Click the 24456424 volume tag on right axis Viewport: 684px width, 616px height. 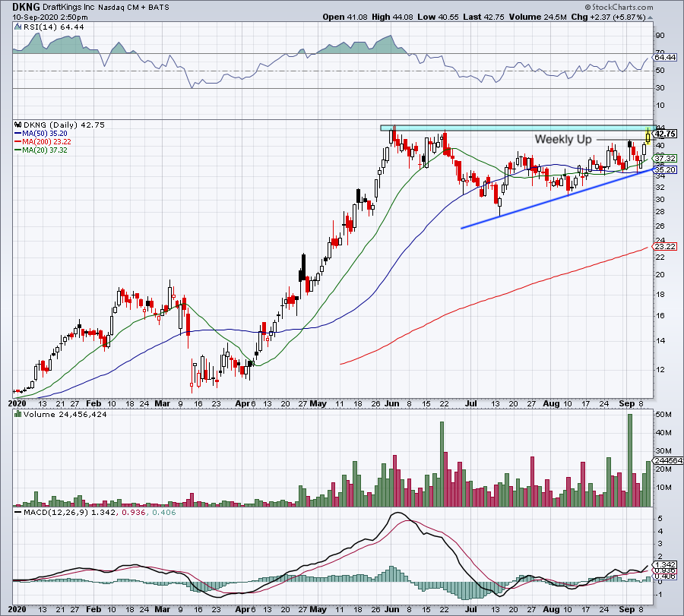[668, 460]
